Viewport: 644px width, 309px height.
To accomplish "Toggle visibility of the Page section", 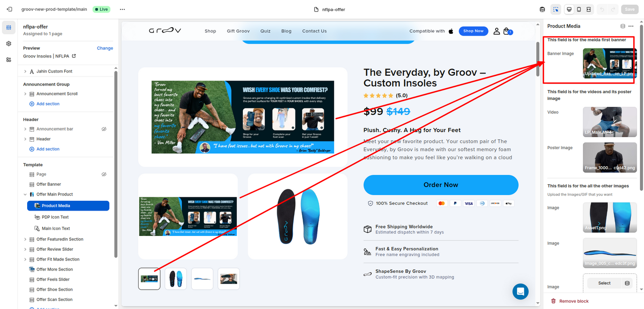I will pyautogui.click(x=104, y=175).
